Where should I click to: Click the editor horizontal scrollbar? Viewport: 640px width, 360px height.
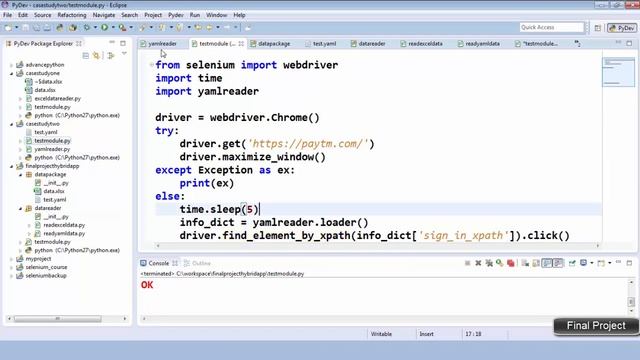[378, 246]
